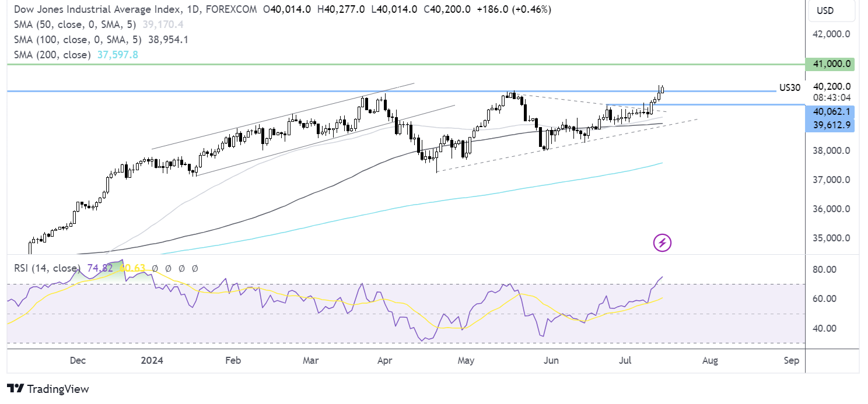Click the purple lightning bolt event icon
Viewport: 868px width, 404px height.
tap(662, 243)
